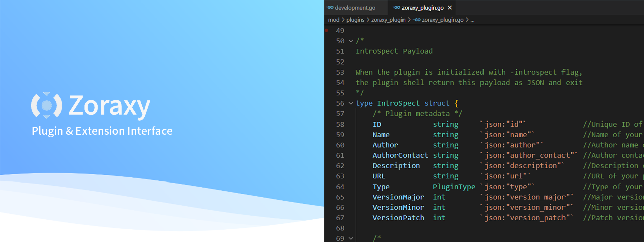The image size is (644, 242).
Task: Select the zoraxy_plugin.go tab
Action: coord(423,8)
